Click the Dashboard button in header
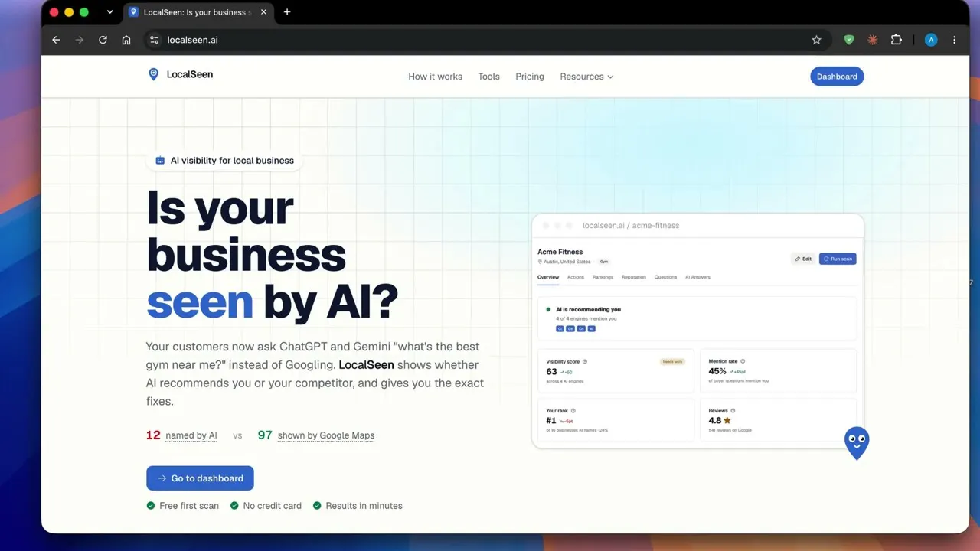The width and height of the screenshot is (980, 551). click(837, 77)
